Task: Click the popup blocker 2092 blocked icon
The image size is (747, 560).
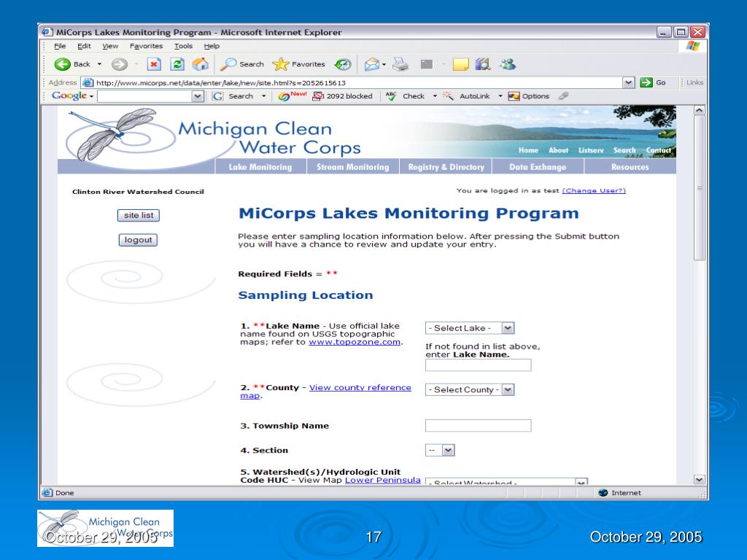Action: 317,96
